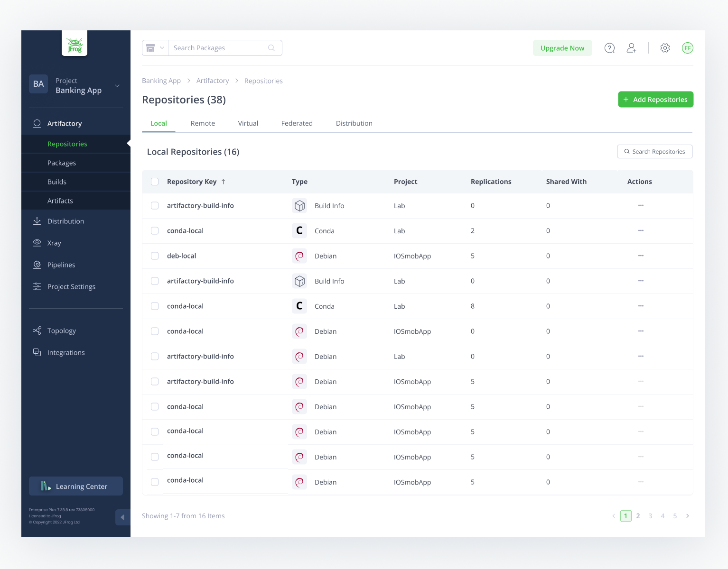Click the Pipelines sidebar icon
The height and width of the screenshot is (569, 728).
(x=37, y=265)
